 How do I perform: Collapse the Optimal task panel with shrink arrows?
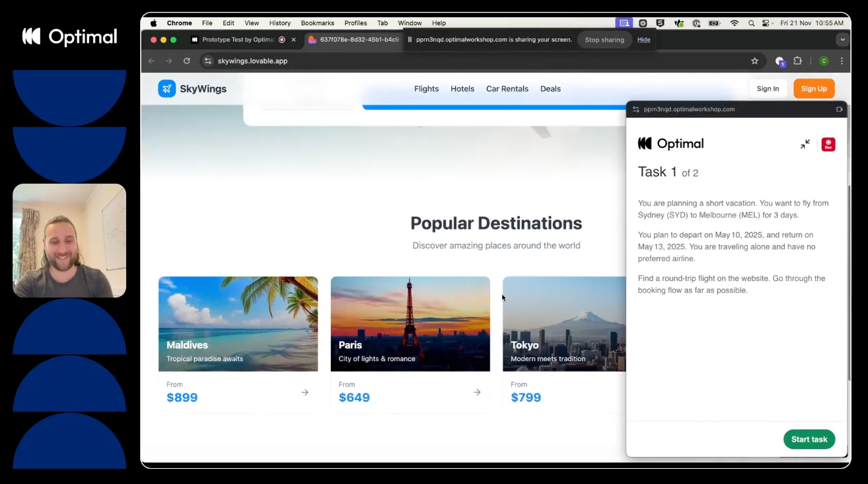click(805, 143)
